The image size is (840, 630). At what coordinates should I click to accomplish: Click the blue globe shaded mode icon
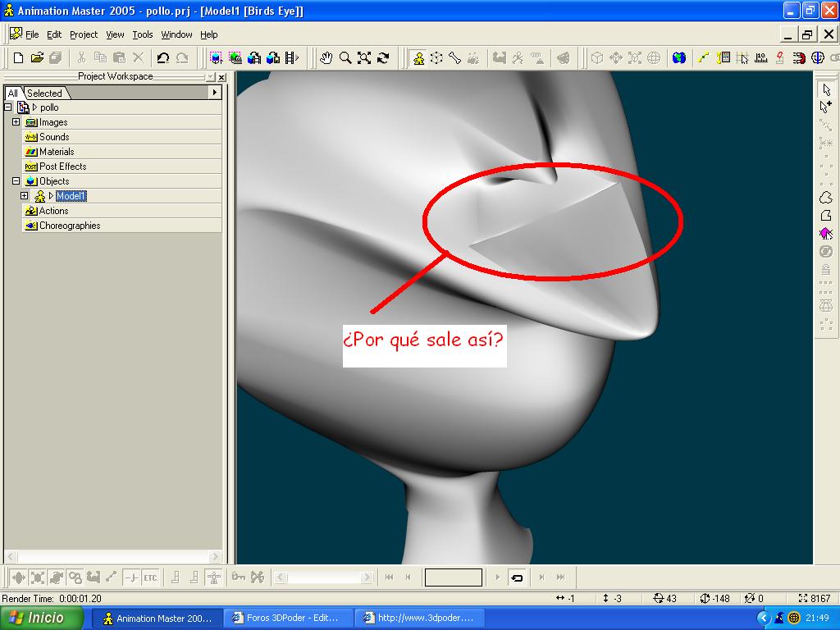tap(678, 58)
